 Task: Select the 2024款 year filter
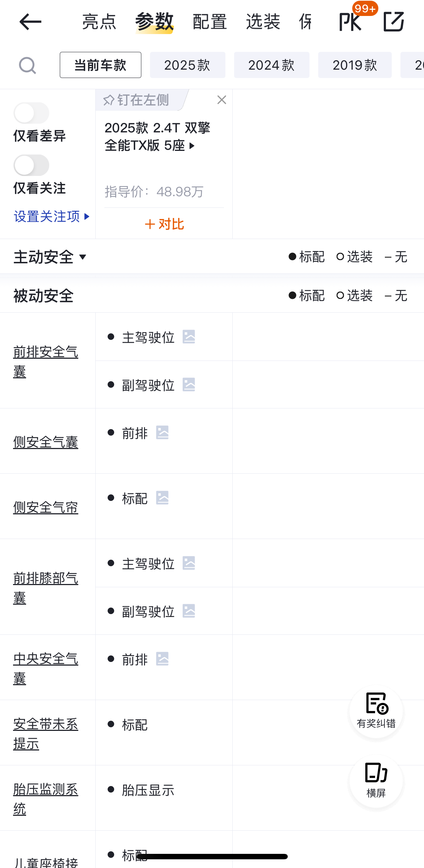click(x=271, y=65)
